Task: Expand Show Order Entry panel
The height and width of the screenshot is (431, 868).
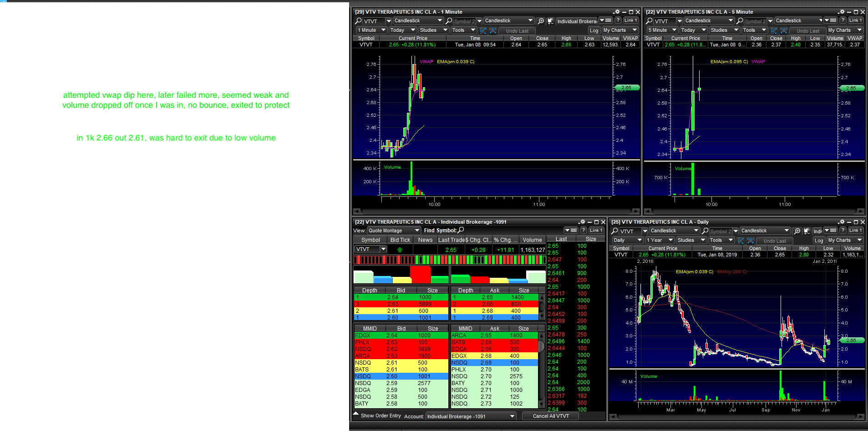Action: pos(377,416)
